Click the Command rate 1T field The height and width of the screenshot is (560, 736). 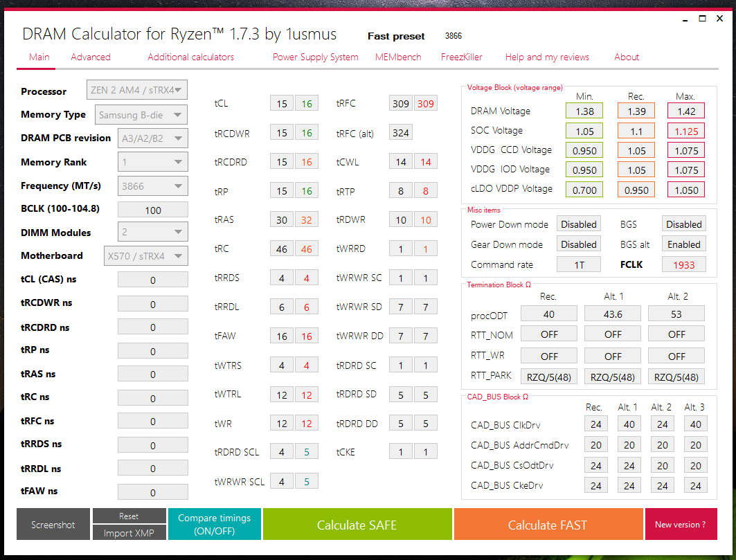coord(579,264)
